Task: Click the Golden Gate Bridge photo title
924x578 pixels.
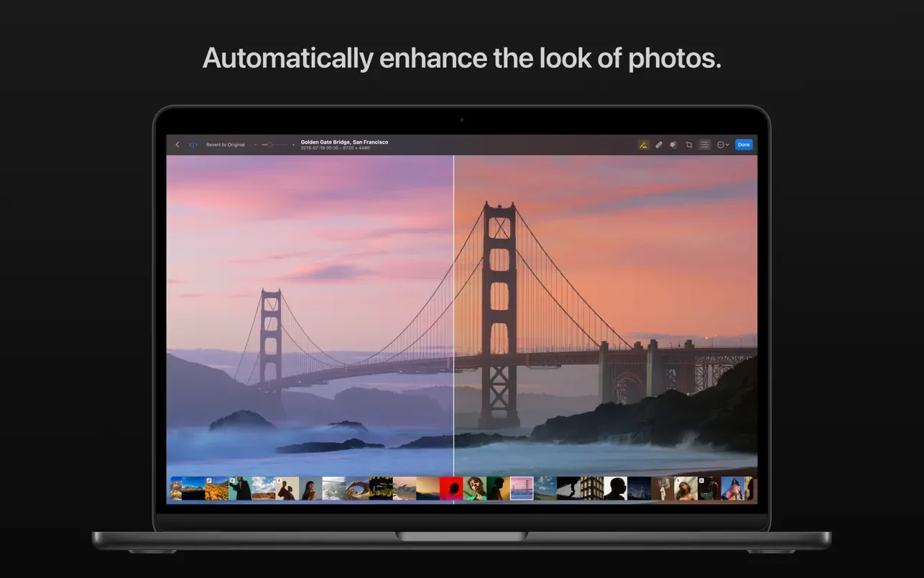Action: pos(344,142)
